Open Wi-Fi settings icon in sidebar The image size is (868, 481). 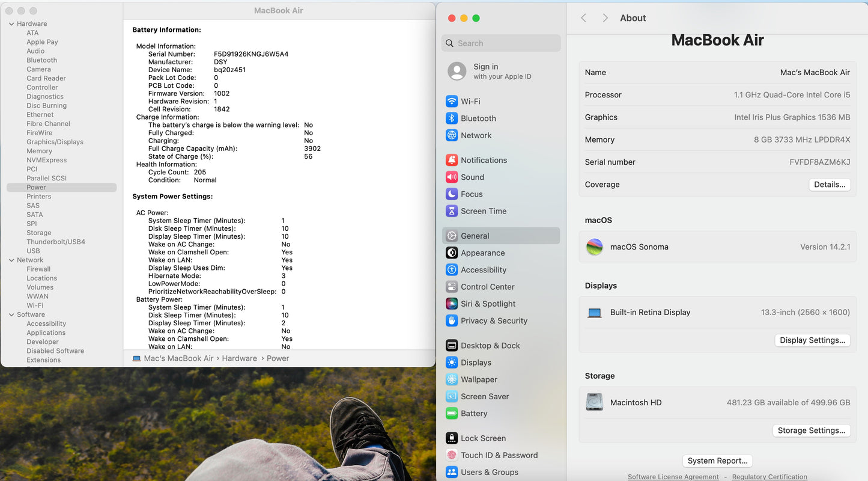pyautogui.click(x=452, y=102)
